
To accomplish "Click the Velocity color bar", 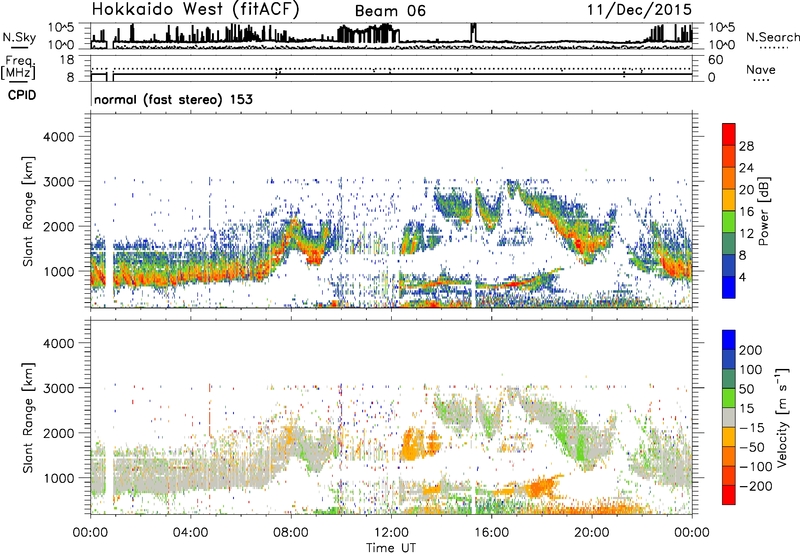I will (729, 417).
